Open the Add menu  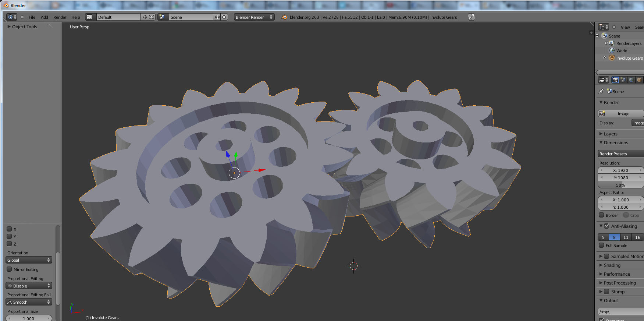(x=44, y=17)
